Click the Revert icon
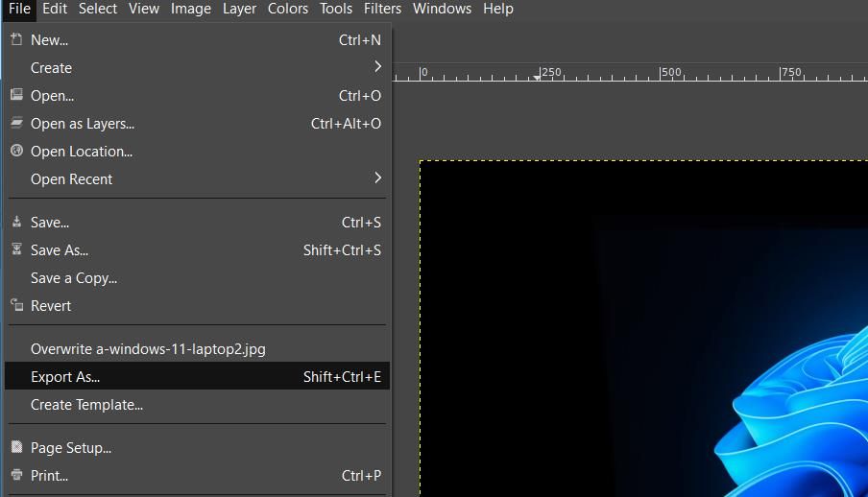The height and width of the screenshot is (497, 868). coord(16,304)
